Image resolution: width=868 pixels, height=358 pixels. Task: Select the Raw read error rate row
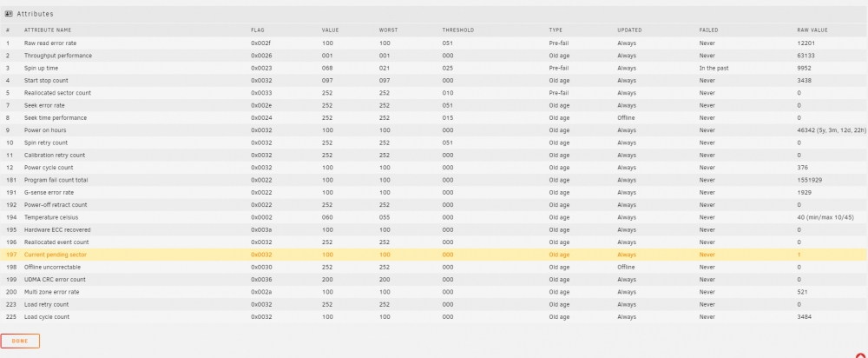pyautogui.click(x=434, y=43)
